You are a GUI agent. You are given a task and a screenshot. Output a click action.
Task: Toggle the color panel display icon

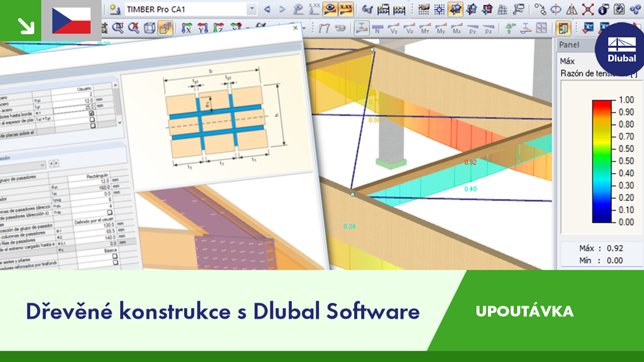click(563, 28)
